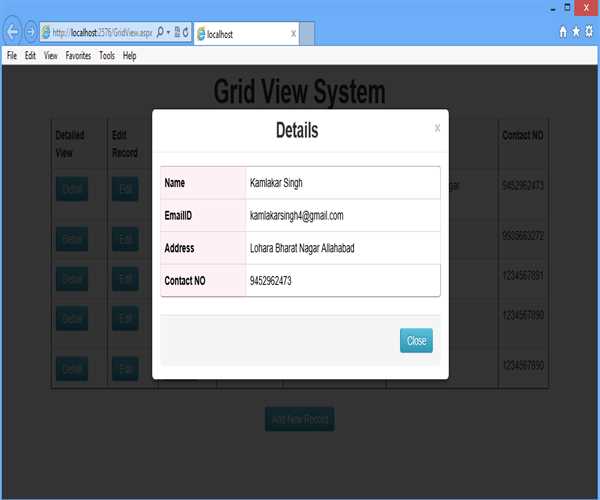The width and height of the screenshot is (600, 500).
Task: Click the Add New Record button
Action: coord(299,419)
